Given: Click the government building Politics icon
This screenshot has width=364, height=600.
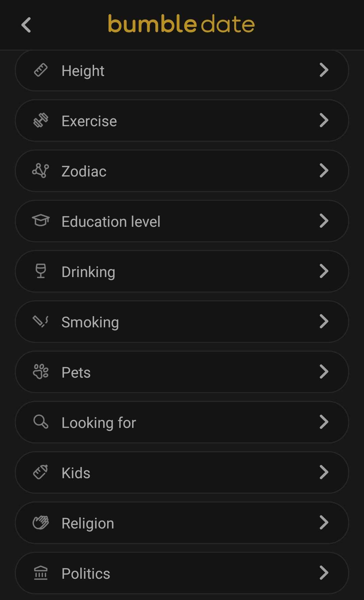Looking at the screenshot, I should click(41, 573).
